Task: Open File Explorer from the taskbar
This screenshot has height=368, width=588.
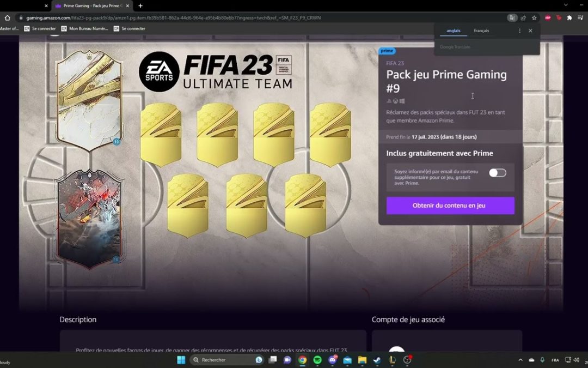Action: pos(362,360)
